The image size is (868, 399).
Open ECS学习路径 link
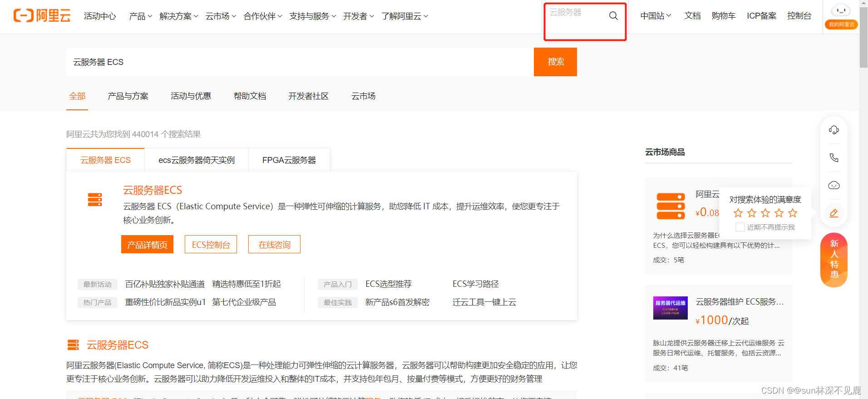(476, 284)
